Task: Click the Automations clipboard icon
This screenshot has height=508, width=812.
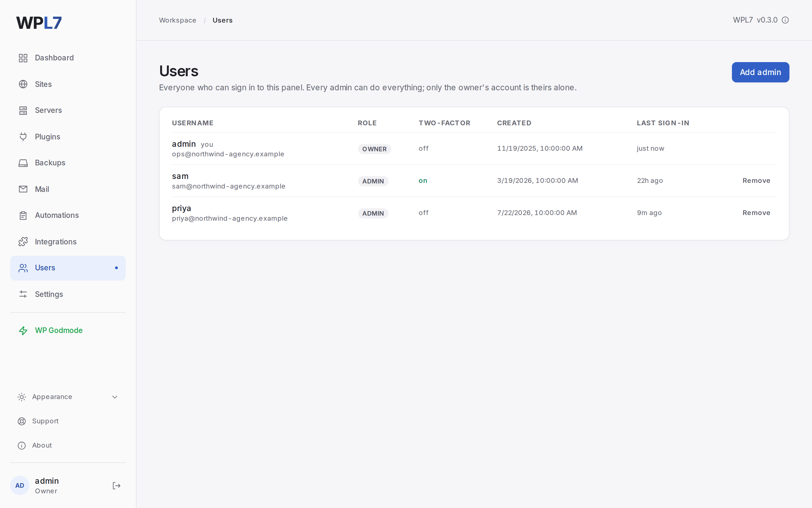Action: (23, 215)
